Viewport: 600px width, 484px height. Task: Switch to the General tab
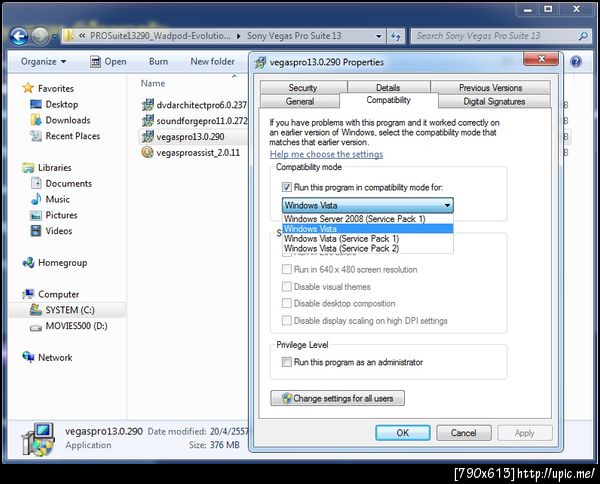pyautogui.click(x=300, y=101)
